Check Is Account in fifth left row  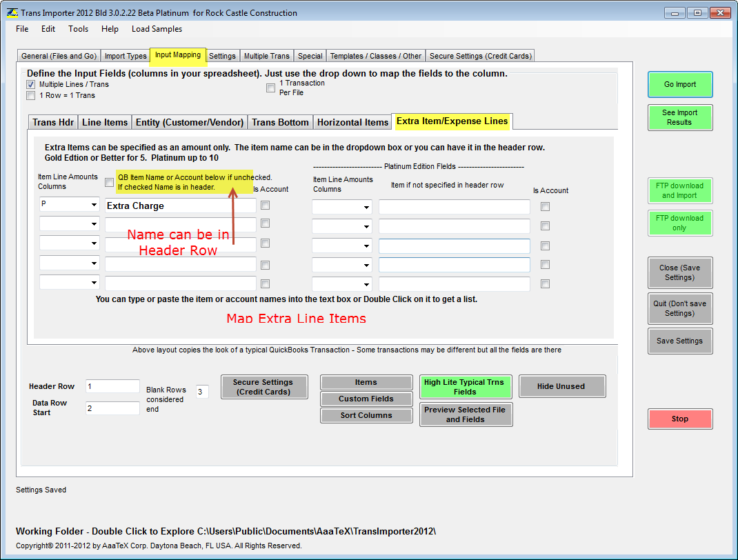coord(266,283)
